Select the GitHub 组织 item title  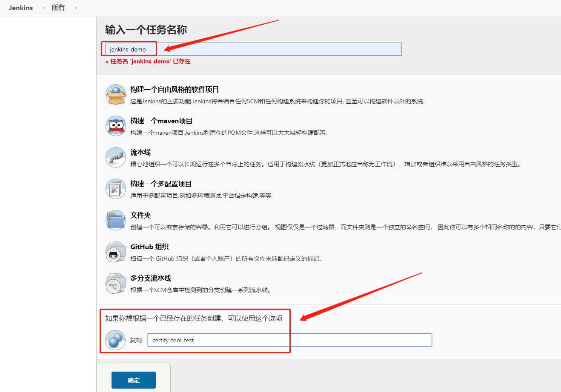point(149,247)
